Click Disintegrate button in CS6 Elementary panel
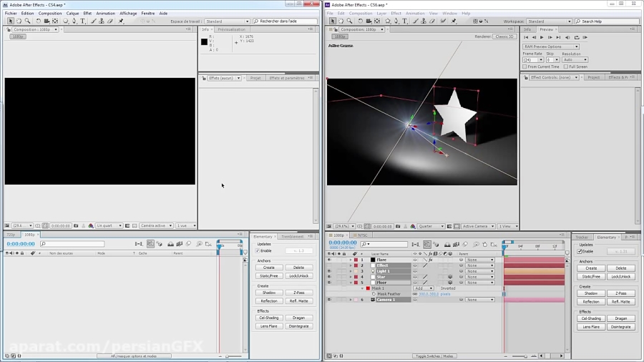This screenshot has width=644, height=362. (x=620, y=327)
